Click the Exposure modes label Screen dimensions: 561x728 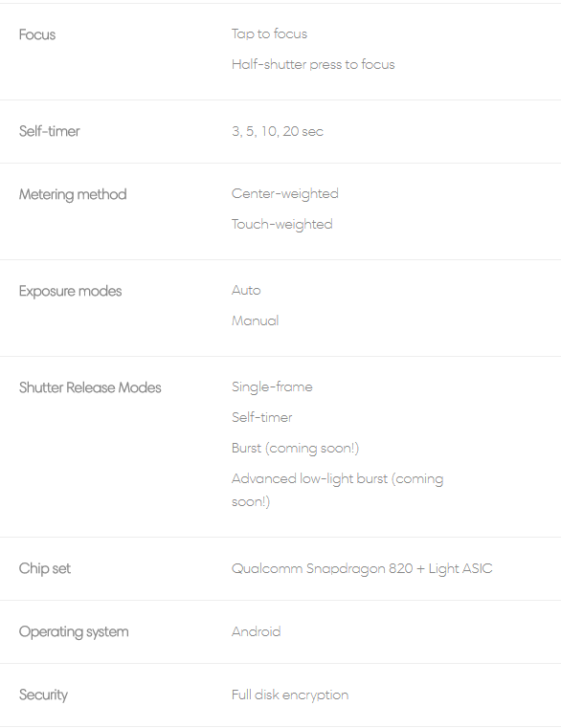(x=70, y=292)
